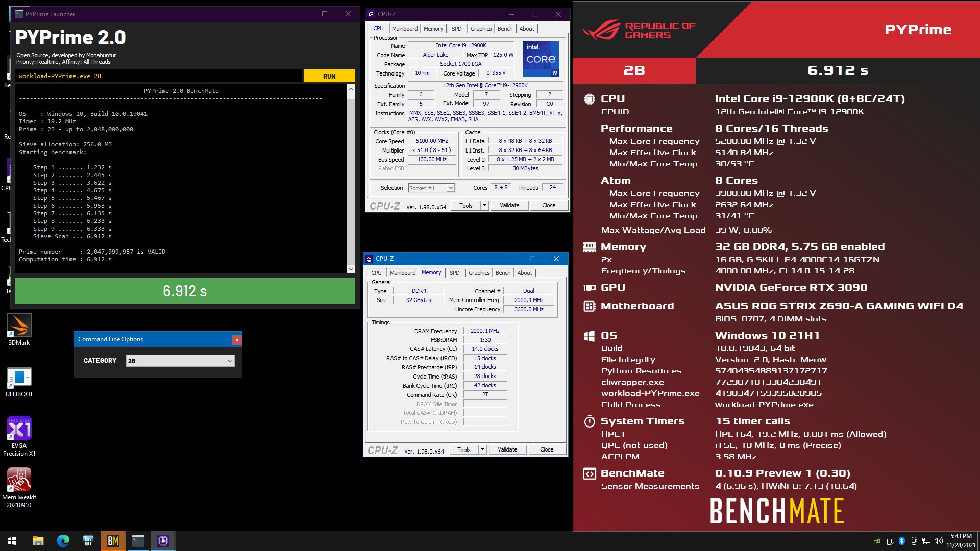Viewport: 980px width, 551px height.
Task: Click the NVIDIA GeForce RTX 3090 text
Action: (791, 288)
